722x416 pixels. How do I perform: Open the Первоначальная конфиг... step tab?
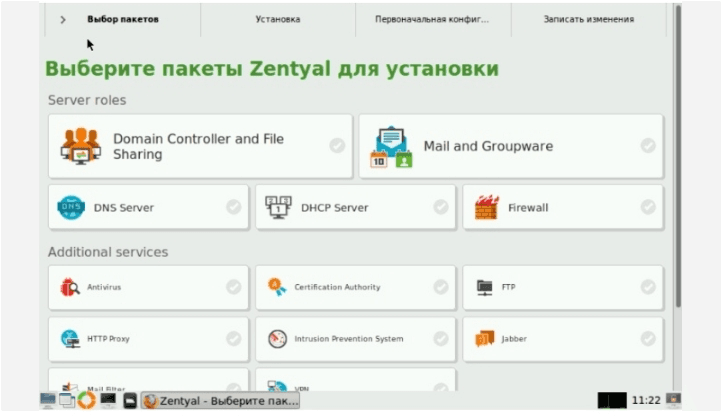(x=432, y=19)
